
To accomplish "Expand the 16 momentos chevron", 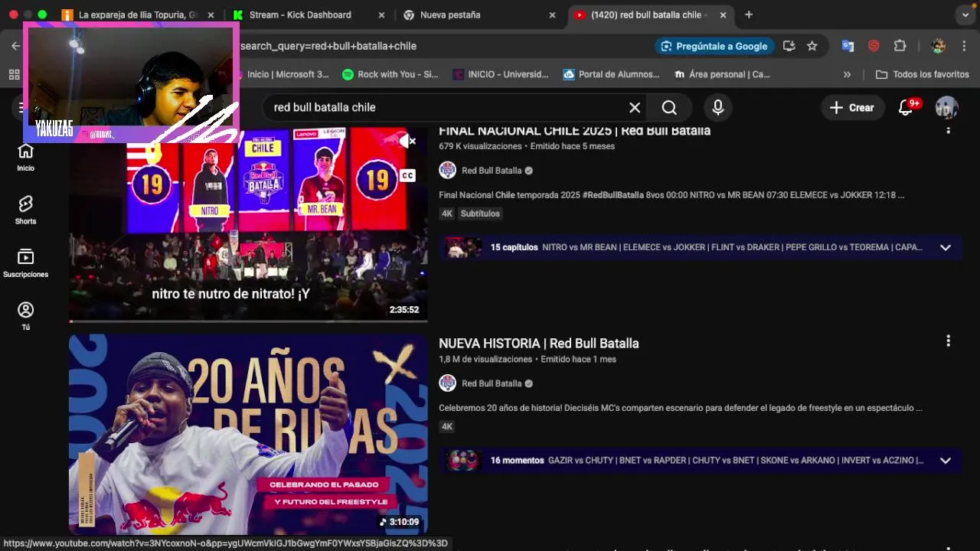I will [945, 461].
